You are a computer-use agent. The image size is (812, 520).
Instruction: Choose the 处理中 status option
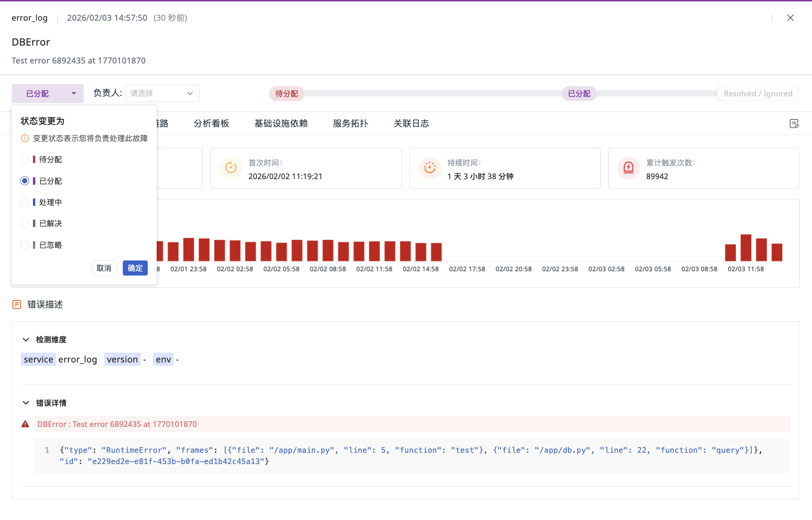click(25, 202)
